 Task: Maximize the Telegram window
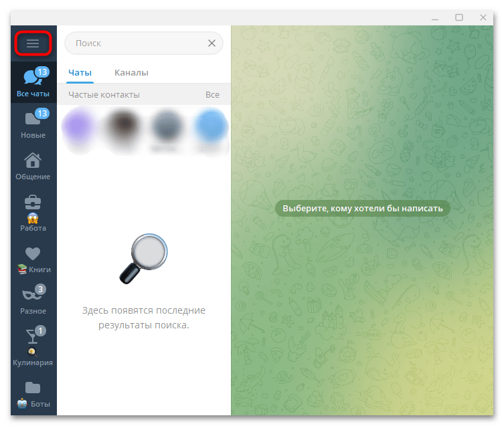pos(459,17)
